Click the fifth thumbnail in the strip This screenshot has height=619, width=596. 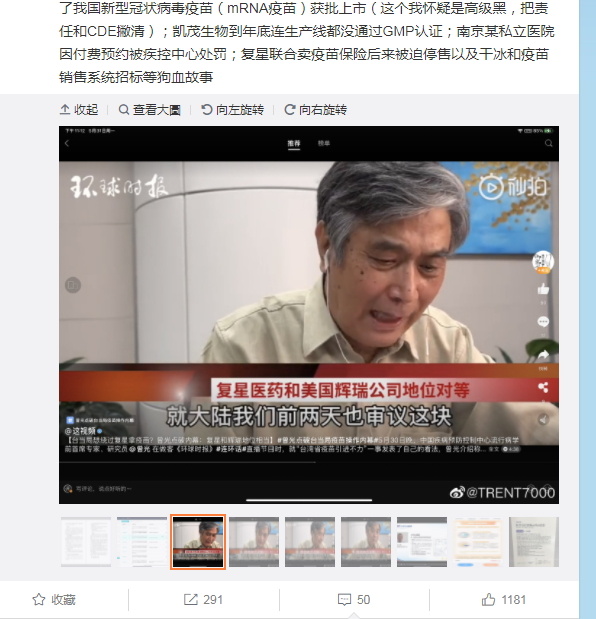(310, 542)
